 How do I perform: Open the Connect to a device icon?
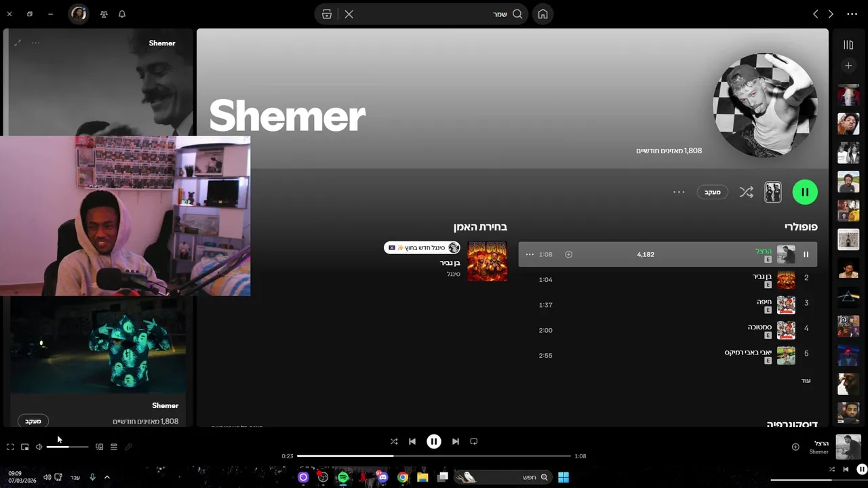100,447
